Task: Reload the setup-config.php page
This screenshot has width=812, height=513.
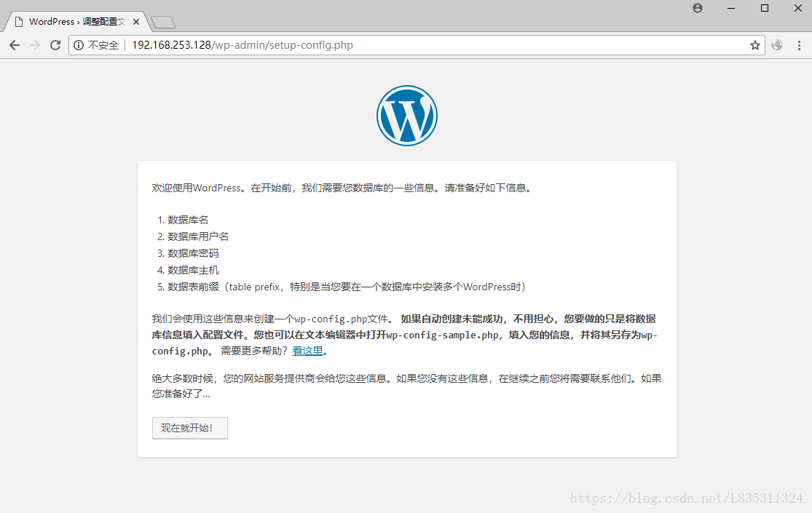Action: coord(55,45)
